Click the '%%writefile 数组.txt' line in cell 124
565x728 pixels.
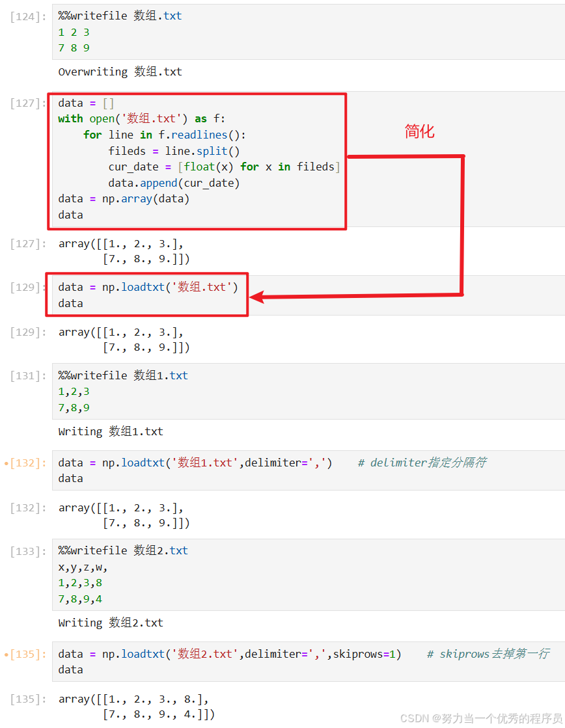[120, 16]
